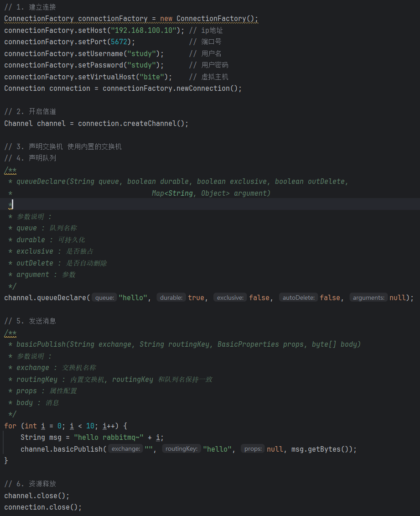The height and width of the screenshot is (516, 420).
Task: Click the setVirtualHost method call
Action: click(107, 77)
